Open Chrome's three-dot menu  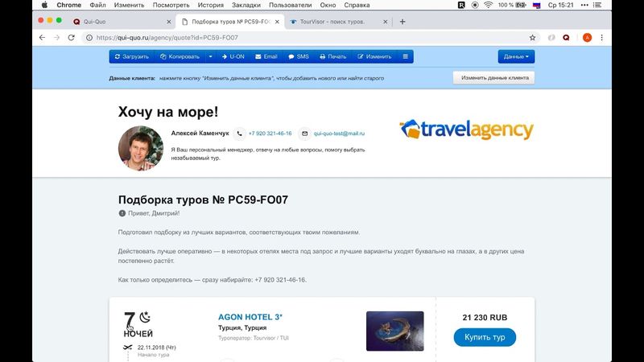(601, 37)
